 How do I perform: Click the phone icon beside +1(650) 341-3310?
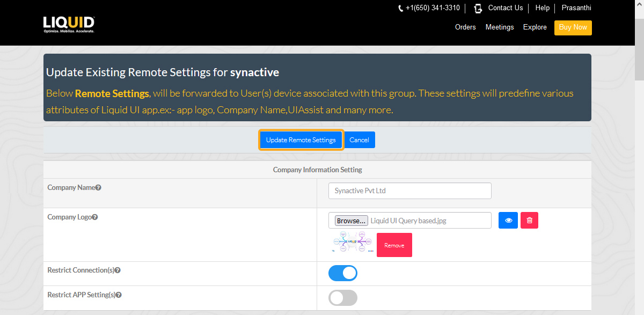[x=400, y=8]
